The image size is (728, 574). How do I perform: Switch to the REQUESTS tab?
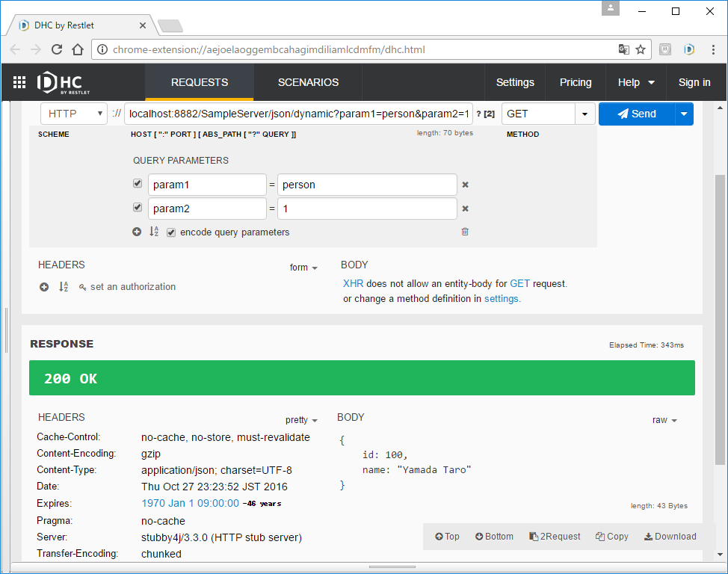coord(200,82)
